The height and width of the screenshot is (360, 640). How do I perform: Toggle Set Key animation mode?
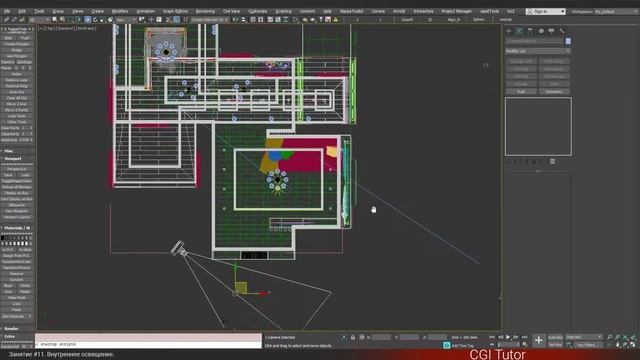tap(555, 345)
